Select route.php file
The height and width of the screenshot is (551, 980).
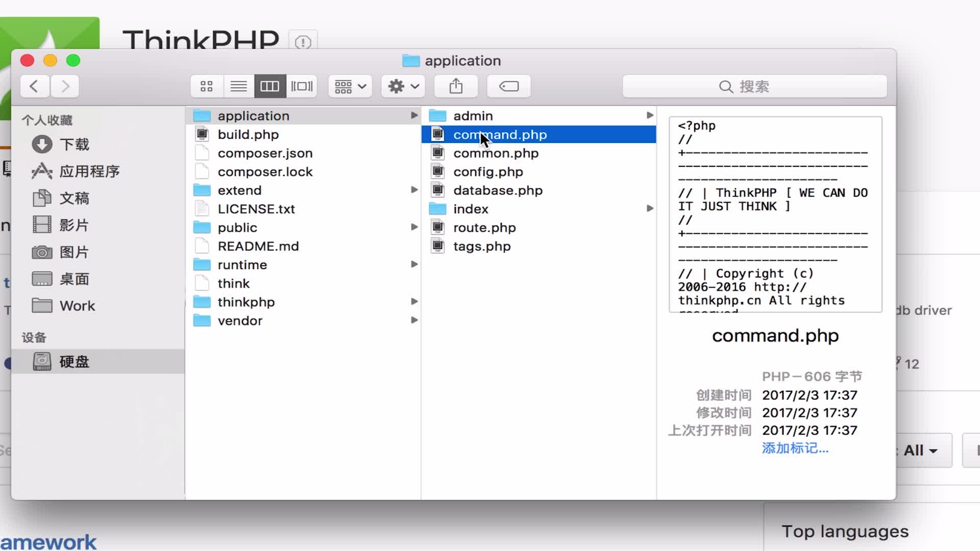point(539,228)
